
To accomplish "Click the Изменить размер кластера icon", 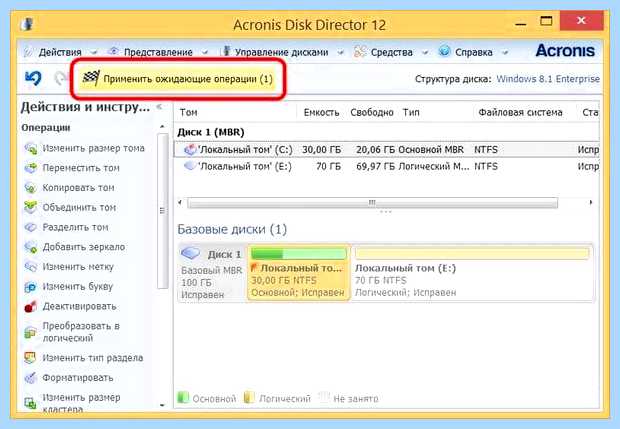I will click(x=30, y=403).
